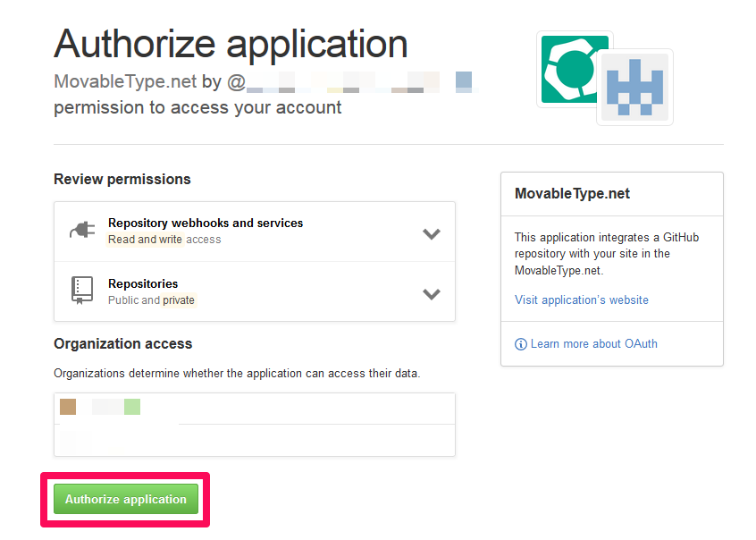Click the OAuth info circle icon
The height and width of the screenshot is (540, 756).
point(521,344)
